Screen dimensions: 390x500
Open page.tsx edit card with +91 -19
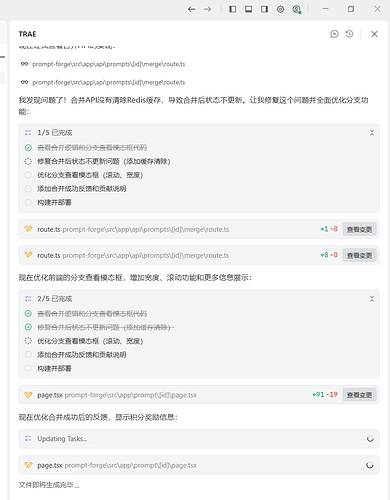point(199,395)
